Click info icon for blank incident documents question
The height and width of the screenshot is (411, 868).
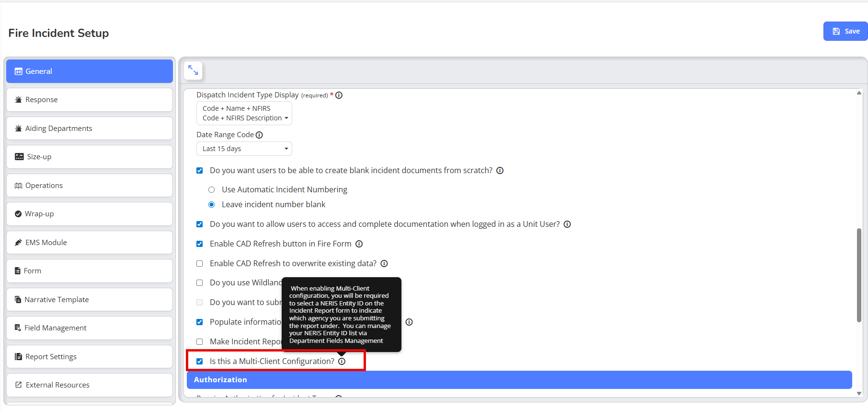pyautogui.click(x=500, y=170)
